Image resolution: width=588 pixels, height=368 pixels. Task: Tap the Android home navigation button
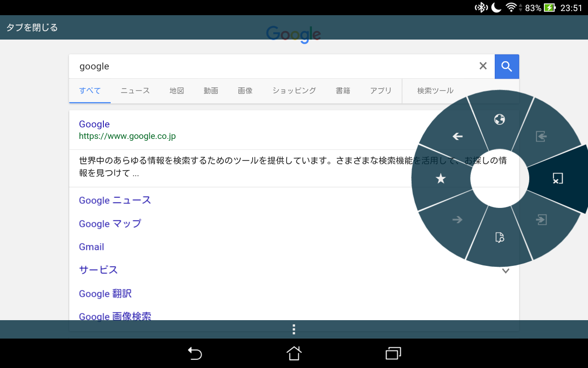coord(294,353)
